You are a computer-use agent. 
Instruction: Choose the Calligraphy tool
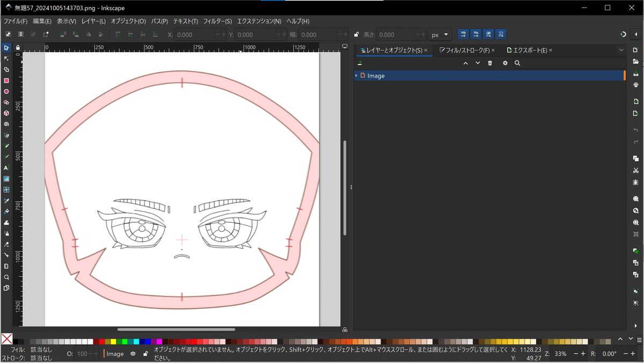[x=6, y=157]
